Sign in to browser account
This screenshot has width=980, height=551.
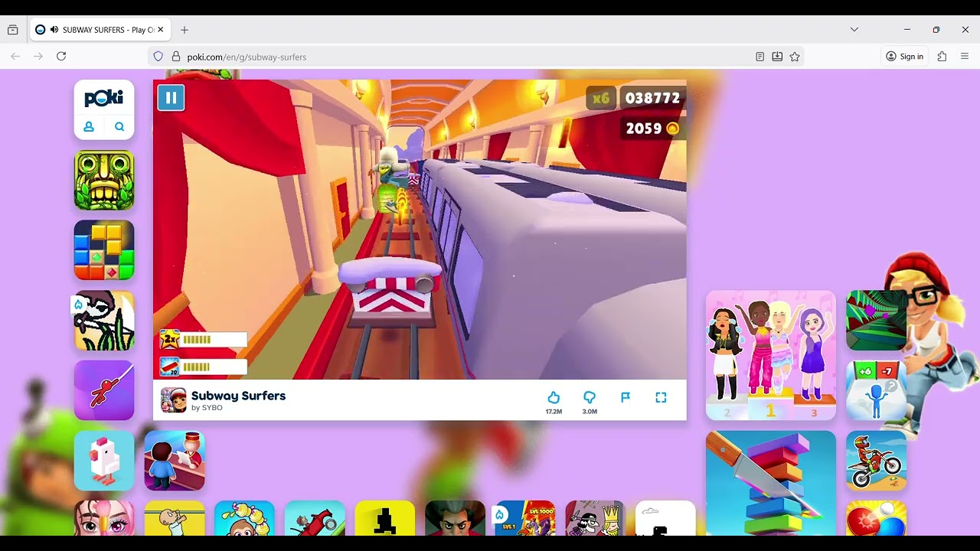(x=904, y=57)
